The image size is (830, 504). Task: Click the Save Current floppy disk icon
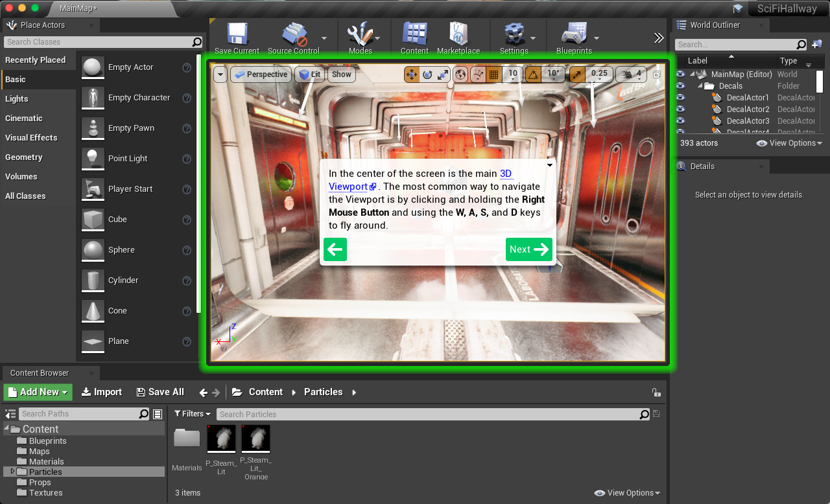236,34
